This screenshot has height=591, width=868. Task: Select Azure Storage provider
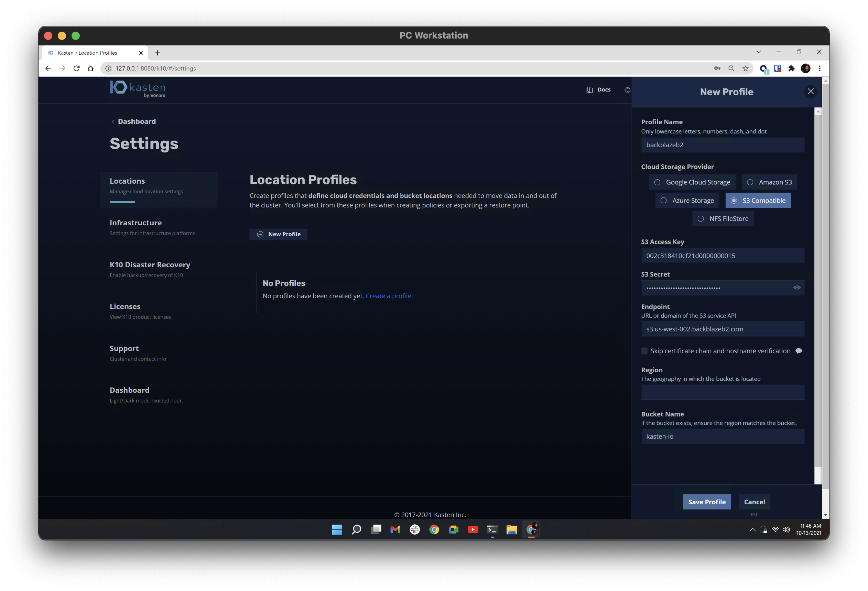[687, 201]
